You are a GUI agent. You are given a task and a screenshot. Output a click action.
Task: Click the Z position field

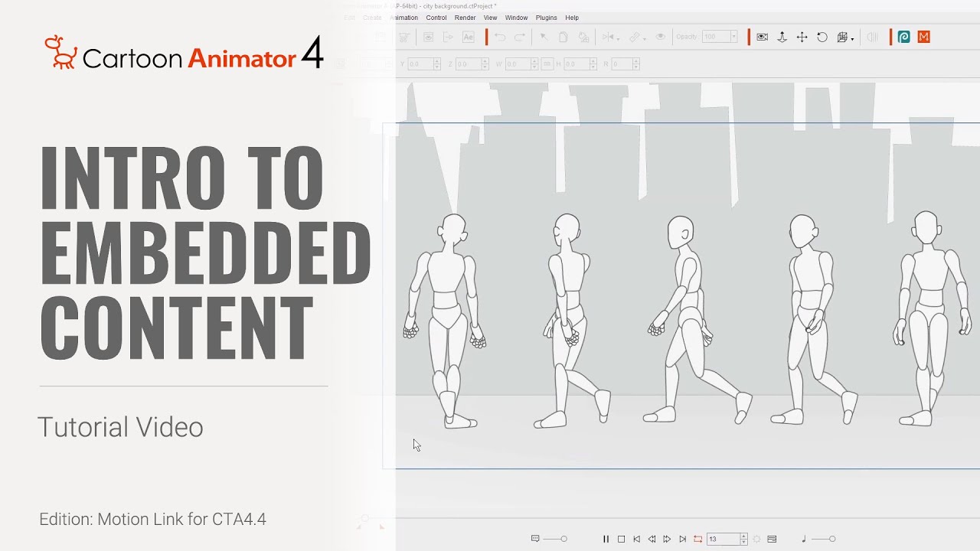coord(467,64)
